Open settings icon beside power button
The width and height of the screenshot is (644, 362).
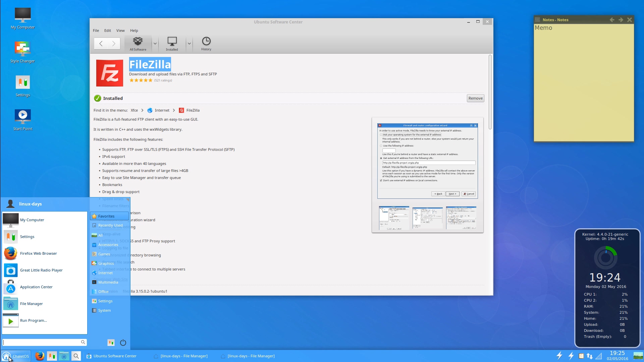(x=111, y=342)
